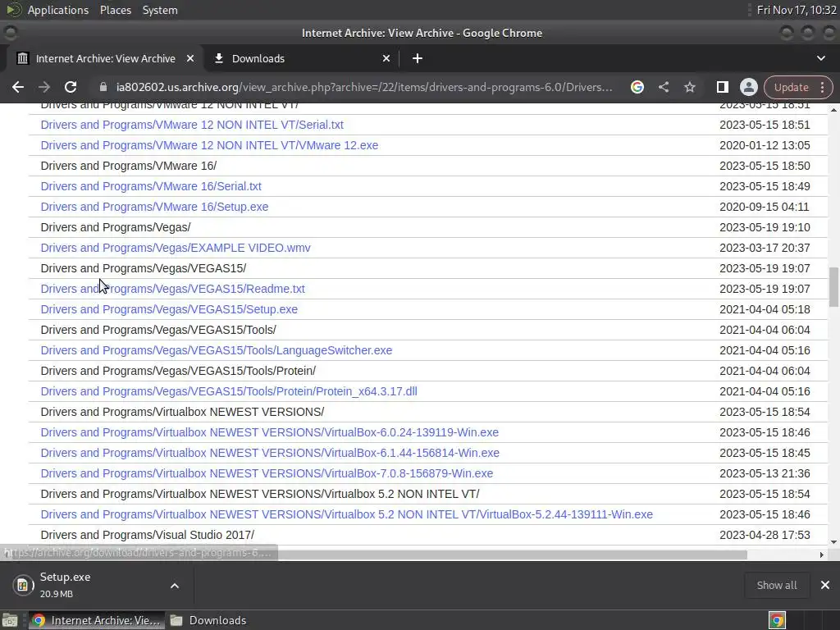Download VirtualBox-6.1.44-156814-Win.exe
Image resolution: width=840 pixels, height=630 pixels.
pos(270,453)
